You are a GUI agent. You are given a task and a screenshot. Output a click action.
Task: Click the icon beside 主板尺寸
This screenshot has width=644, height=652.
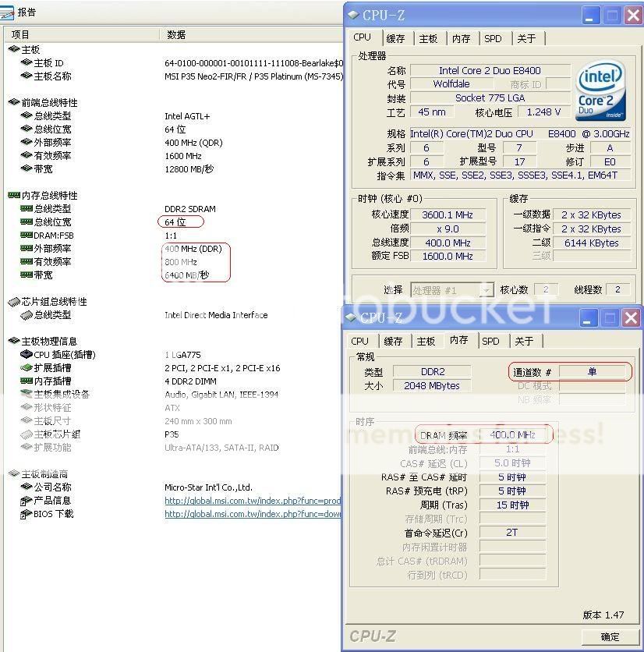(27, 420)
